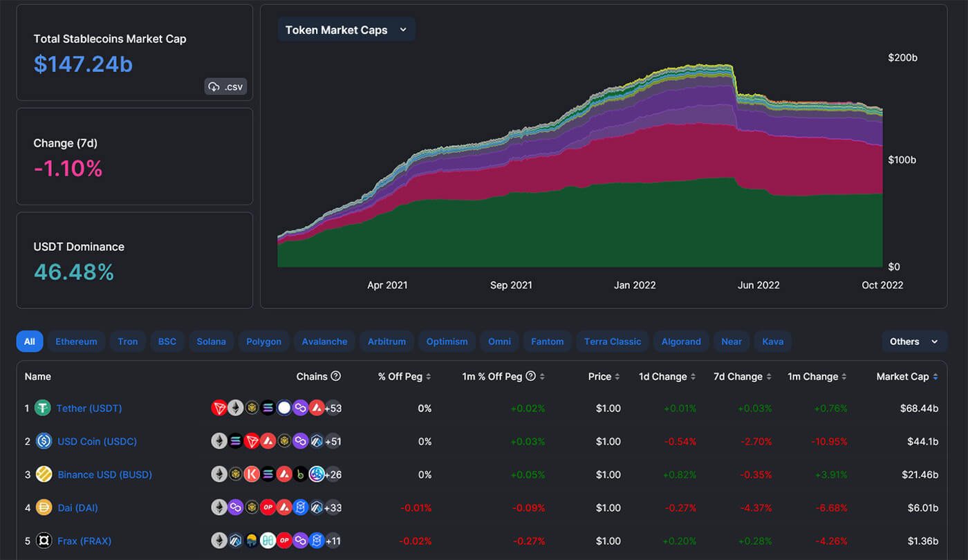The width and height of the screenshot is (968, 560).
Task: Click the Harmony chain icon in Frax row
Action: click(x=268, y=541)
